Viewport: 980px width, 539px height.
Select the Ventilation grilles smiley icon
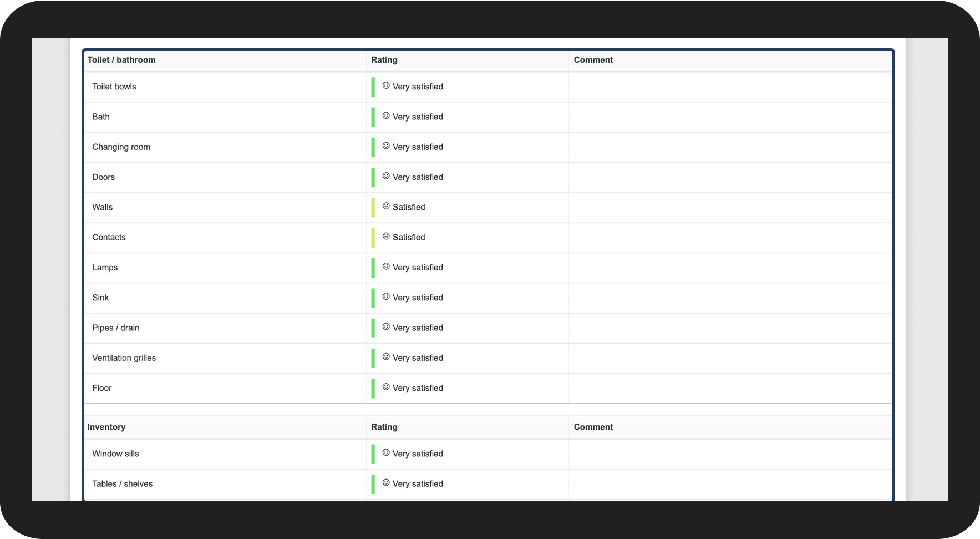click(386, 357)
